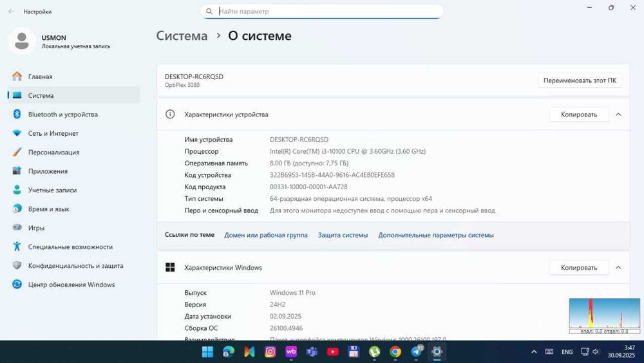Collapse the Характеристики Windows section
Image resolution: width=644 pixels, height=363 pixels.
618,267
